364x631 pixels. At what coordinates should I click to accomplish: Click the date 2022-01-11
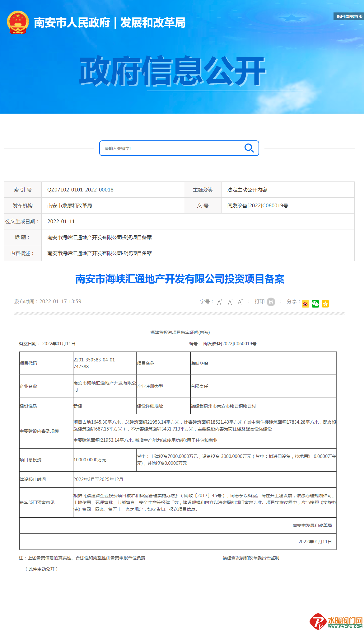(61, 221)
